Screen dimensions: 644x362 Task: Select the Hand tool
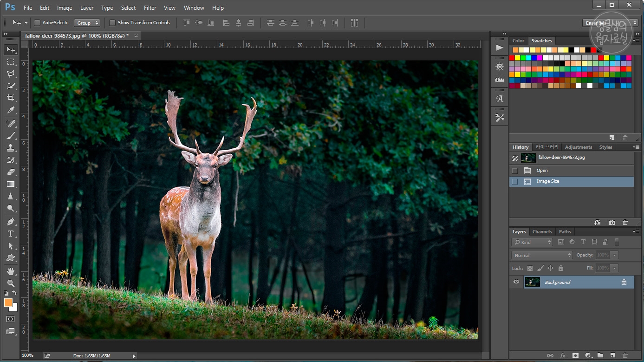[x=10, y=271]
